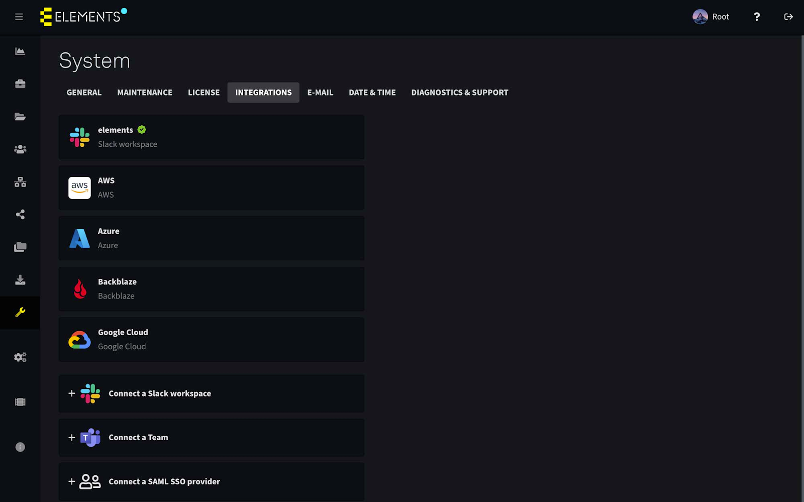Open the AWS integration entry
The height and width of the screenshot is (502, 804).
click(211, 188)
